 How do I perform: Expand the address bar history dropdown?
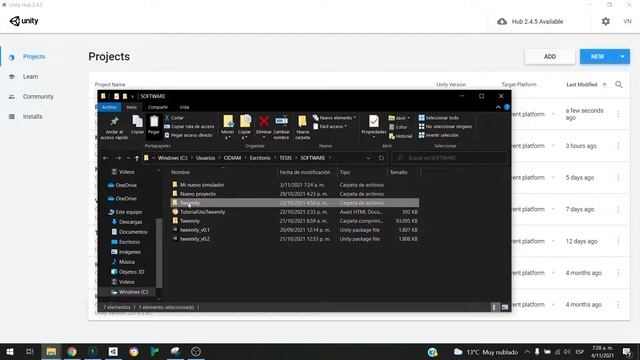(368, 158)
